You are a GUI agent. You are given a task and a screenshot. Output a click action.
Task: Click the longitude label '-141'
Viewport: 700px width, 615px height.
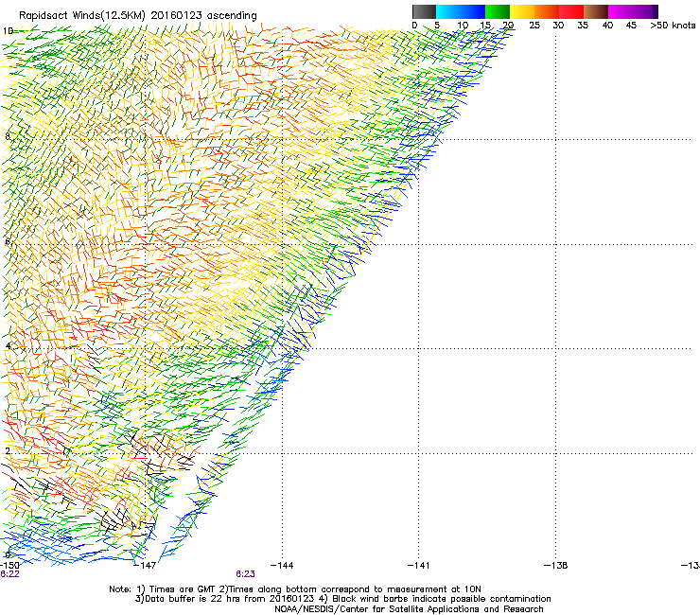[419, 566]
